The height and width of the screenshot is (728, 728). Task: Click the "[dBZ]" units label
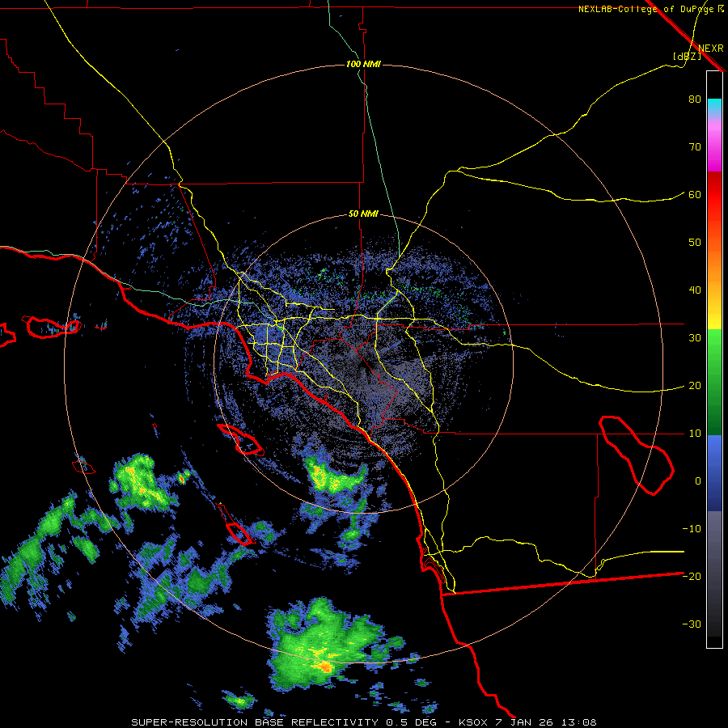[x=687, y=57]
